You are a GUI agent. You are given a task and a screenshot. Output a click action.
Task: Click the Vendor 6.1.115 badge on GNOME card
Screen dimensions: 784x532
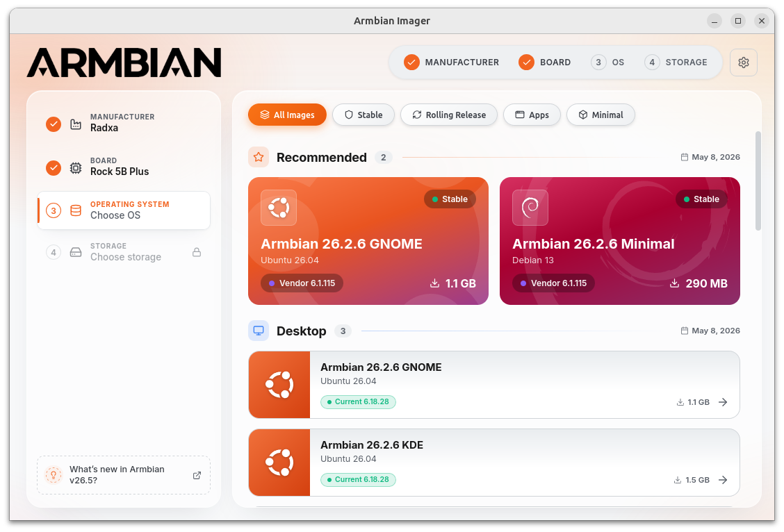[x=302, y=283]
